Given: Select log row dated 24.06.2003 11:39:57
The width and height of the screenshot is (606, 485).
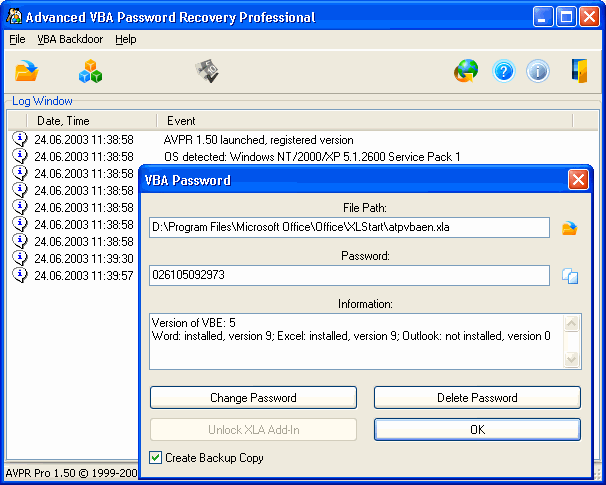Looking at the screenshot, I should coord(73,275).
